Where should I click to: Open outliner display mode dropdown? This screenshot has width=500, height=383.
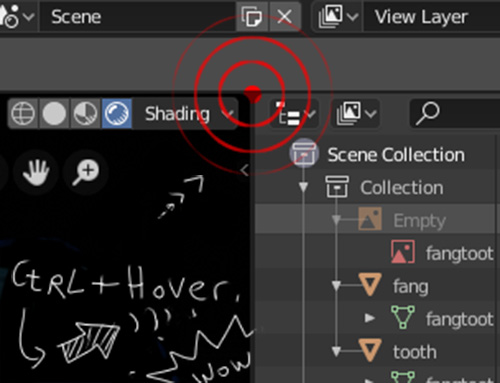pyautogui.click(x=355, y=114)
